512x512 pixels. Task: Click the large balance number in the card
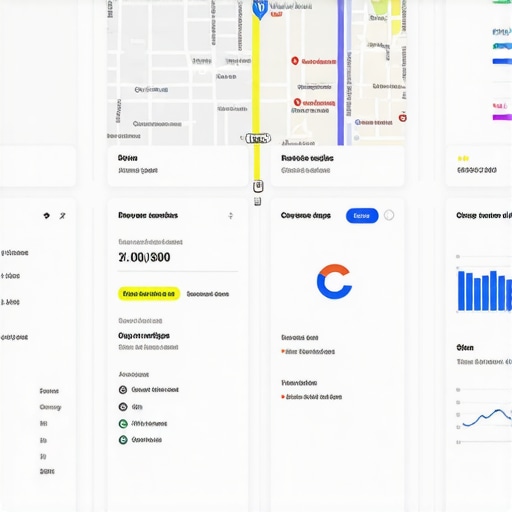pyautogui.click(x=144, y=257)
